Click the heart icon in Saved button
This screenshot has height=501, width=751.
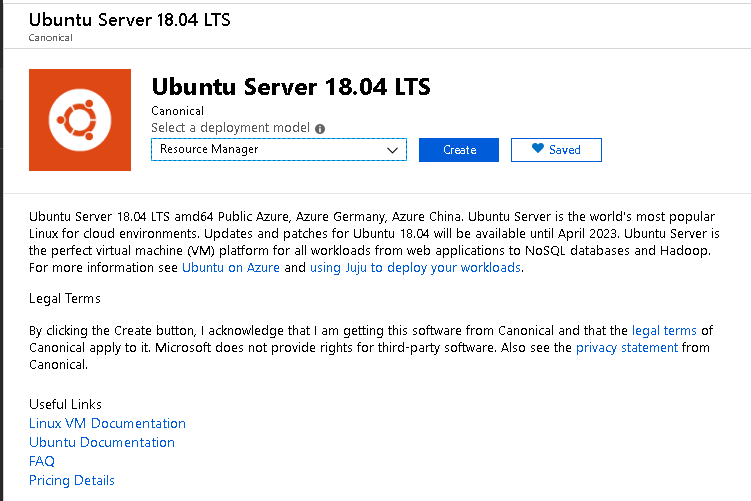pos(538,148)
